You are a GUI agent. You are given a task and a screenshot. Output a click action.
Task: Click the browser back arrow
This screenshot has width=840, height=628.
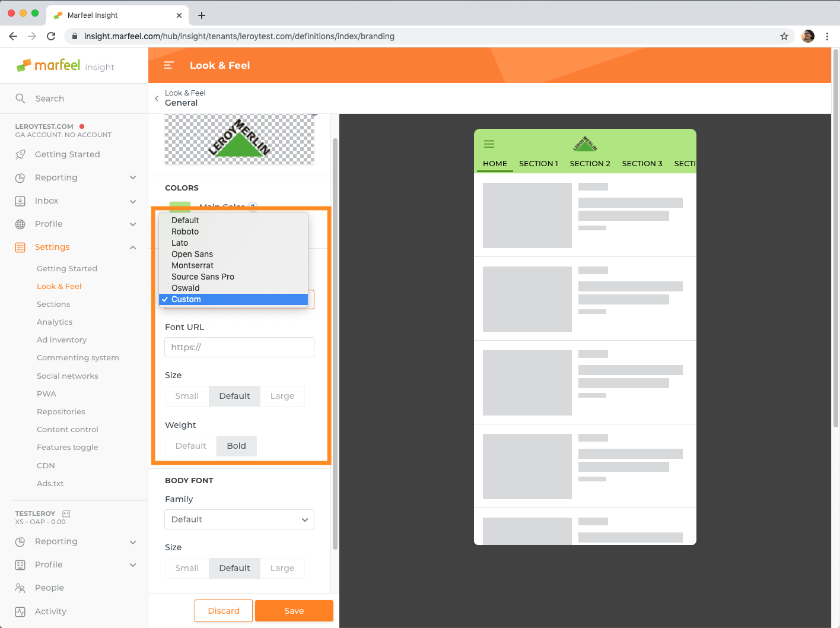[x=13, y=36]
